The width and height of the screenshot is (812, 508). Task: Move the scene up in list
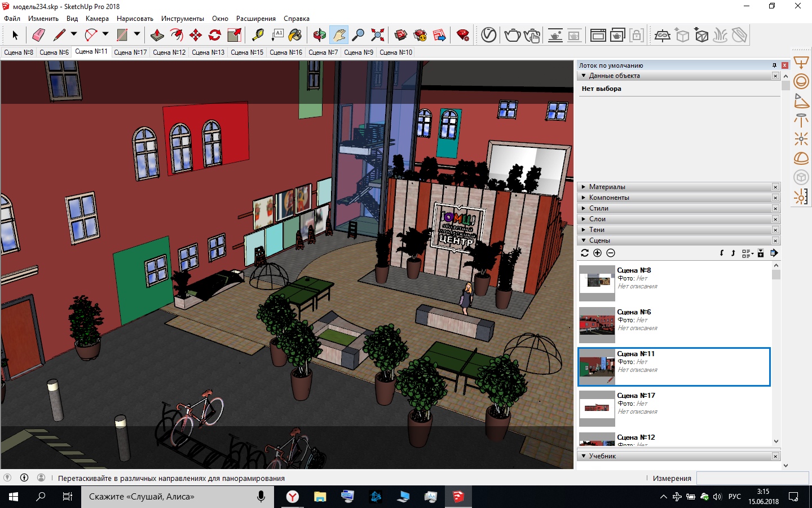tap(733, 253)
